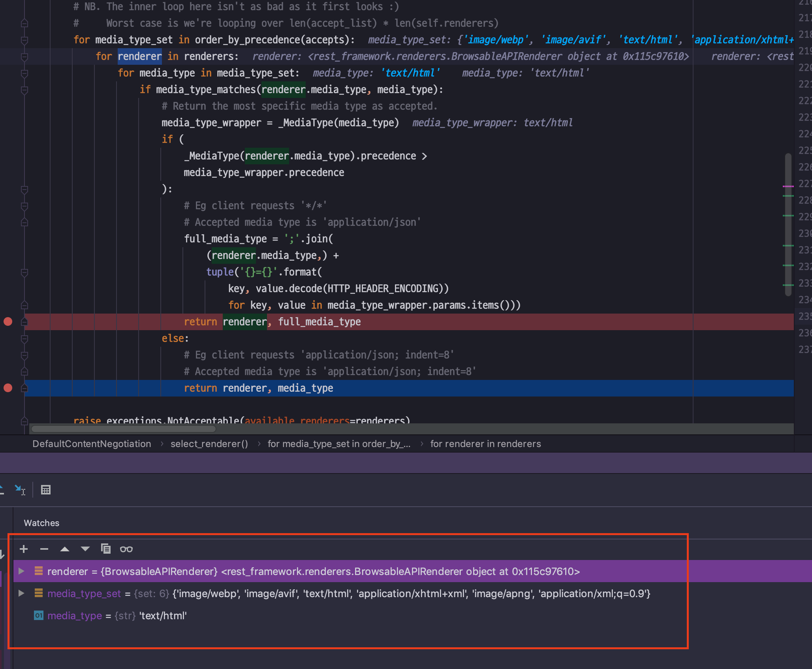Click Run to Cursor icon
Image resolution: width=812 pixels, height=669 pixels.
tap(20, 490)
